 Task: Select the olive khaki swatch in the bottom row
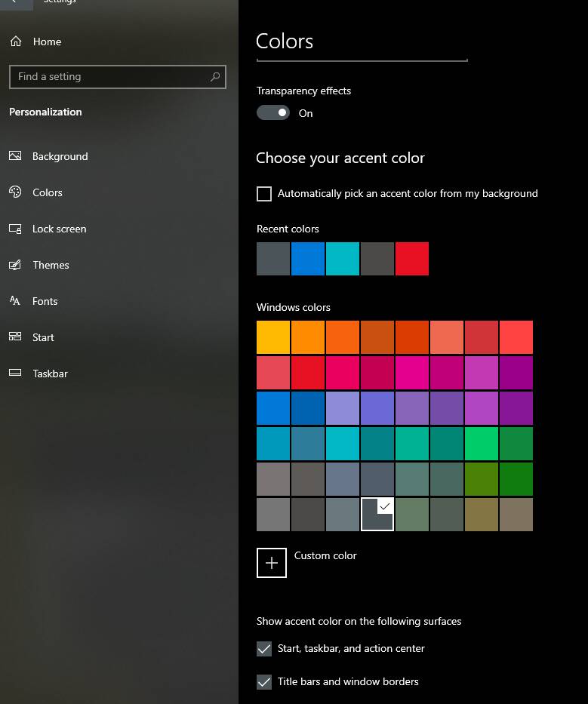(482, 514)
